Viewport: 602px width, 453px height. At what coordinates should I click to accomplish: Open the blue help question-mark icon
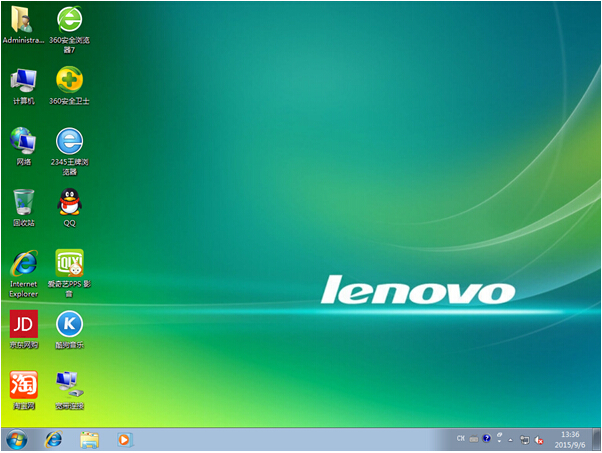point(486,438)
